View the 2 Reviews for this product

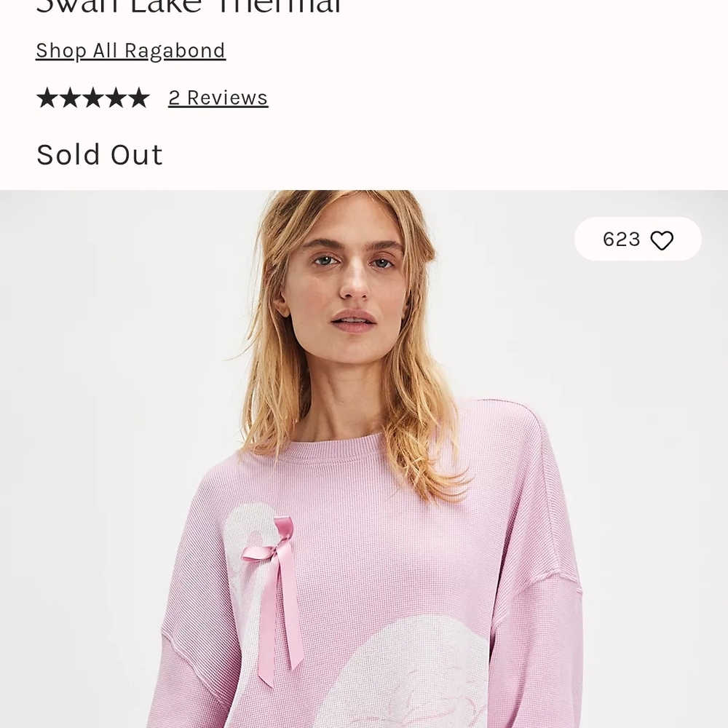coord(218,97)
